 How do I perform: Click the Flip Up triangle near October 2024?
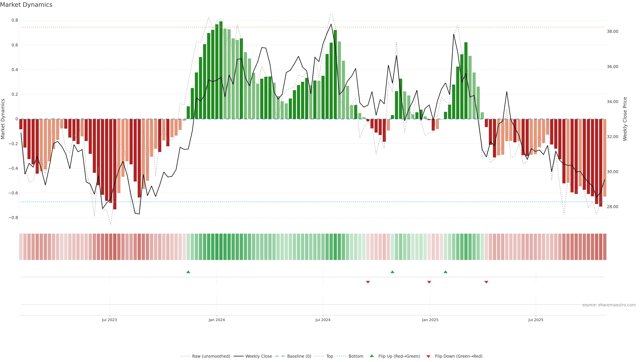pyautogui.click(x=392, y=272)
